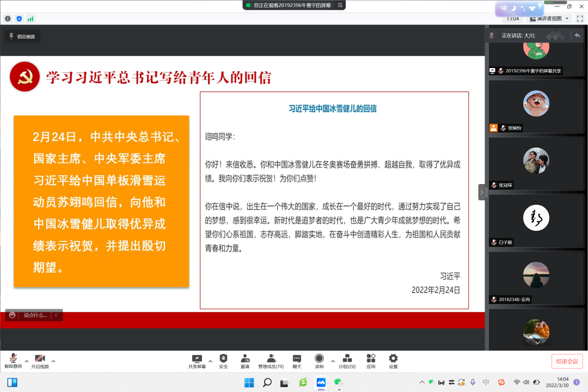
Task: Open clock showing 14:04 2022/3/30
Action: [x=558, y=382]
